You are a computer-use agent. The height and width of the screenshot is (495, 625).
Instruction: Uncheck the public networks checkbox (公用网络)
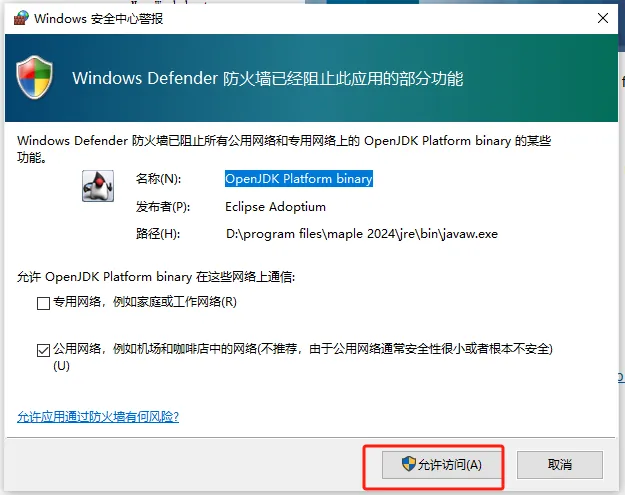(43, 350)
